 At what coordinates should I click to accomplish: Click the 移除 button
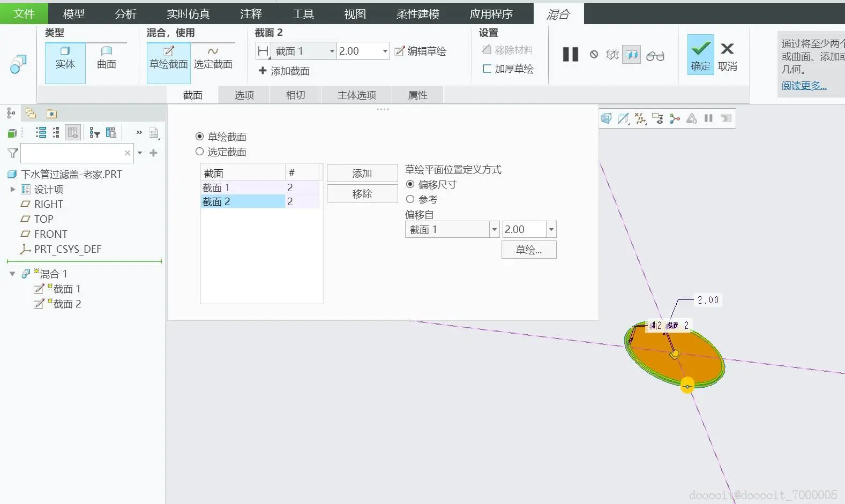[x=362, y=193]
